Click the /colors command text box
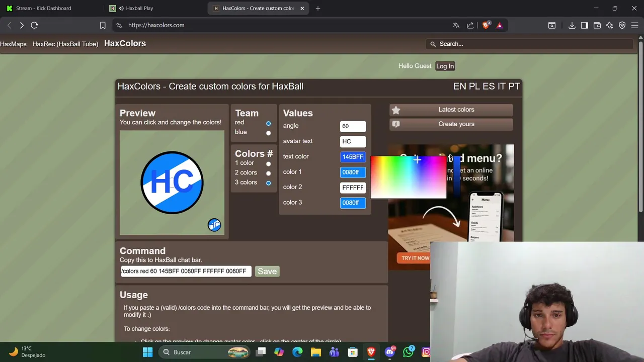Image resolution: width=644 pixels, height=362 pixels. click(186, 271)
